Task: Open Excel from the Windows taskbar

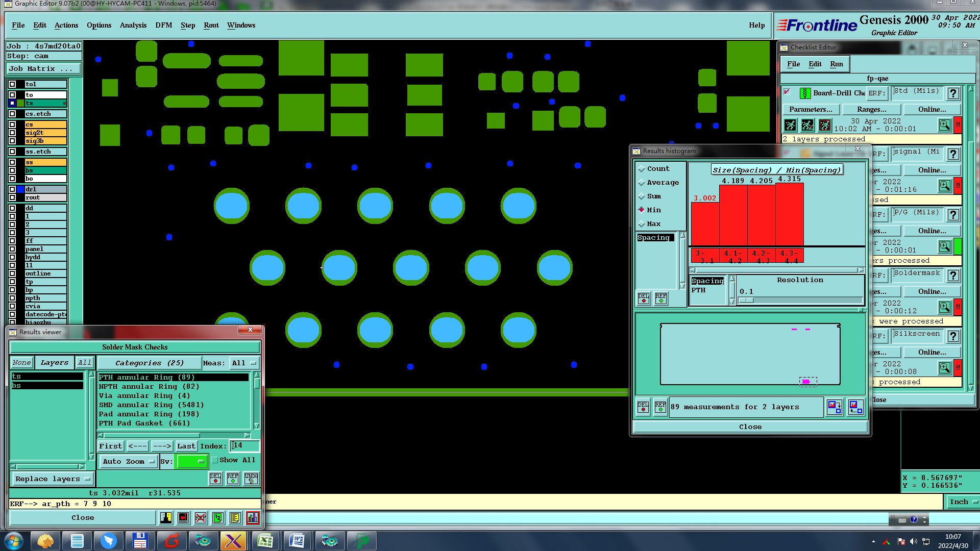Action: tap(265, 541)
